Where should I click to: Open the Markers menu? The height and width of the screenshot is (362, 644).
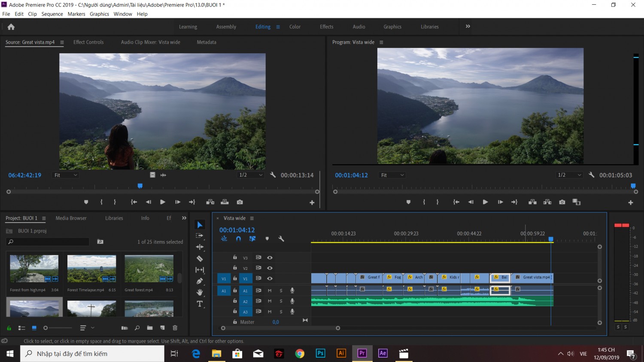(76, 14)
